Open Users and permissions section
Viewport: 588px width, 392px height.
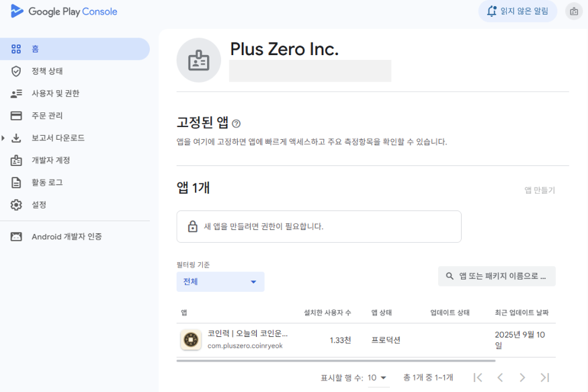click(x=55, y=93)
